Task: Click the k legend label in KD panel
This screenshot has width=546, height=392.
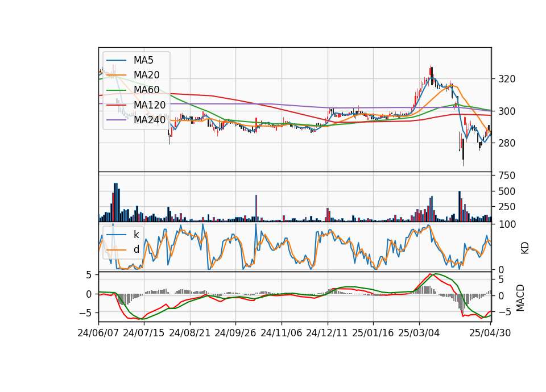Action: [136, 234]
